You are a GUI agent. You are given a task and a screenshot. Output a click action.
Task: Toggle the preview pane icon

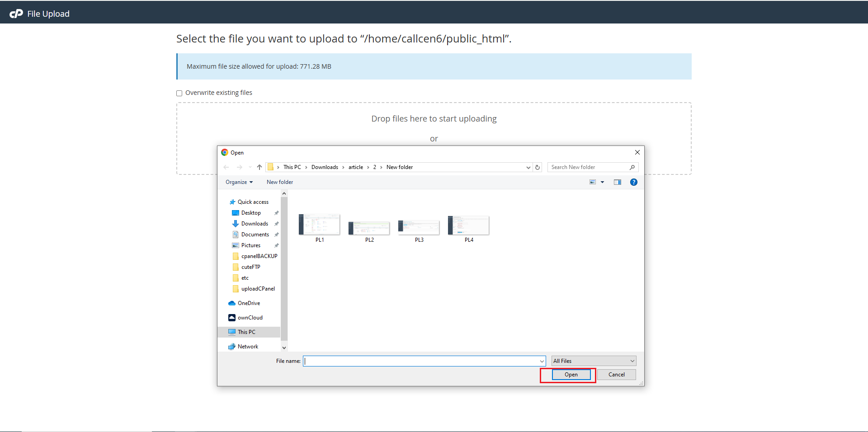[x=618, y=182]
